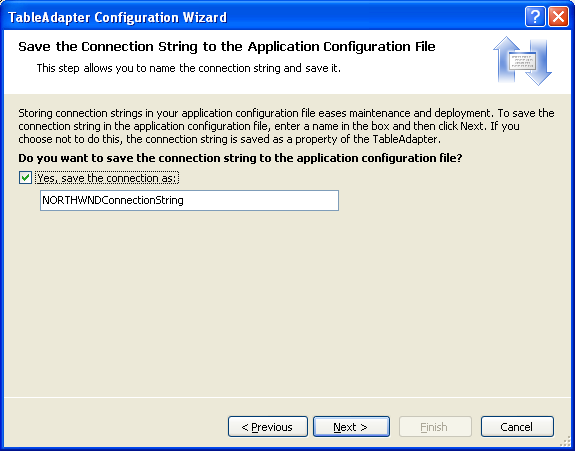575x451 pixels.
Task: Click the 'This step allows you' subtitle text
Action: pos(188,68)
